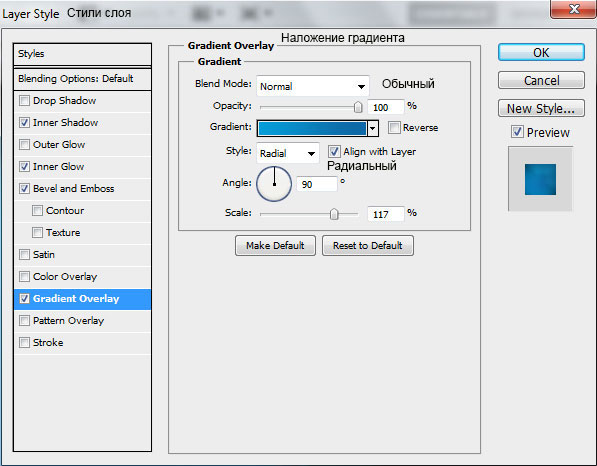Image resolution: width=597 pixels, height=466 pixels.
Task: Click the Scale value field 117
Action: (386, 214)
